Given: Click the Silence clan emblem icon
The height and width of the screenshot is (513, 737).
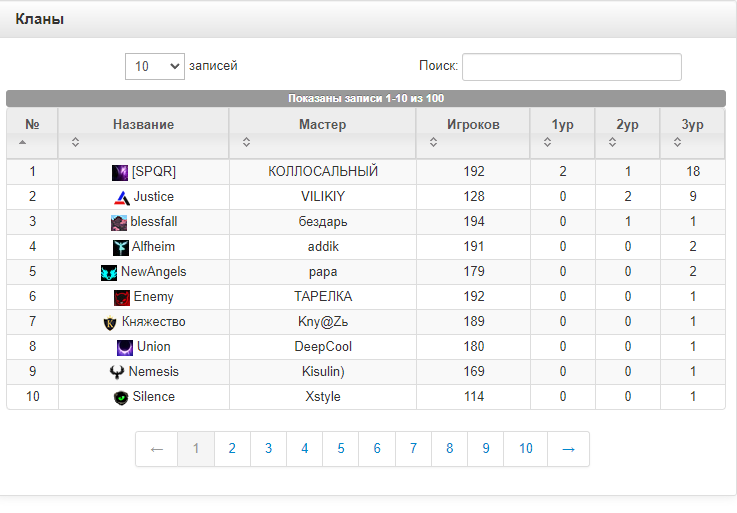Looking at the screenshot, I should pyautogui.click(x=121, y=397).
